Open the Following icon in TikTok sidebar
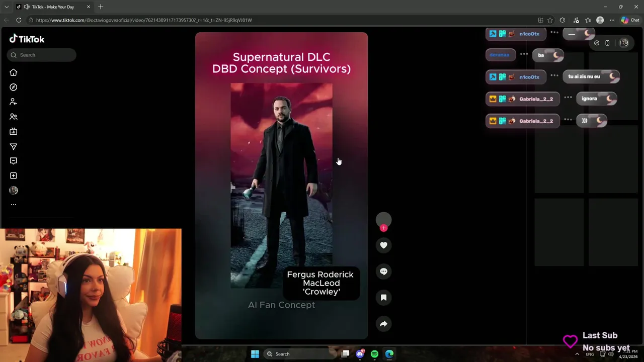The width and height of the screenshot is (644, 362). (x=14, y=102)
